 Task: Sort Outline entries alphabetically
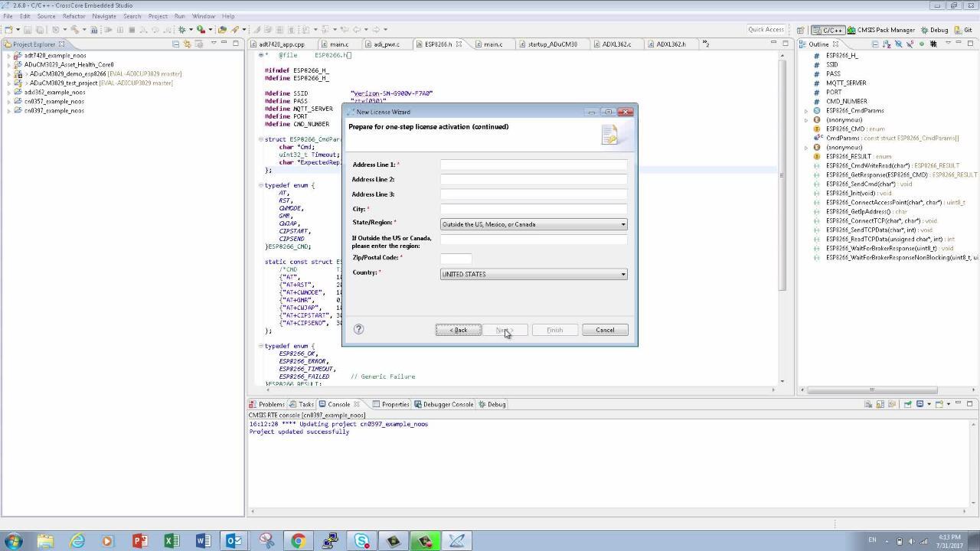point(887,44)
